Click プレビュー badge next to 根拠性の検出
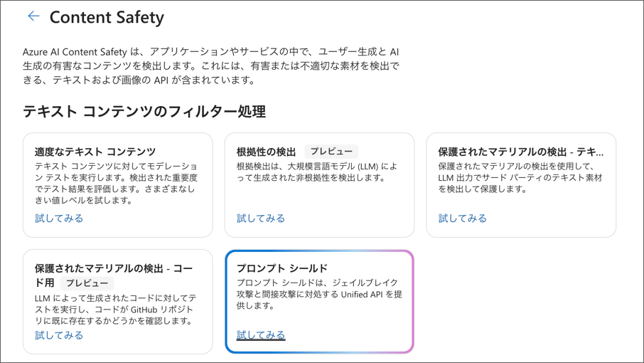Screen dimensions: 644x363 (x=331, y=152)
